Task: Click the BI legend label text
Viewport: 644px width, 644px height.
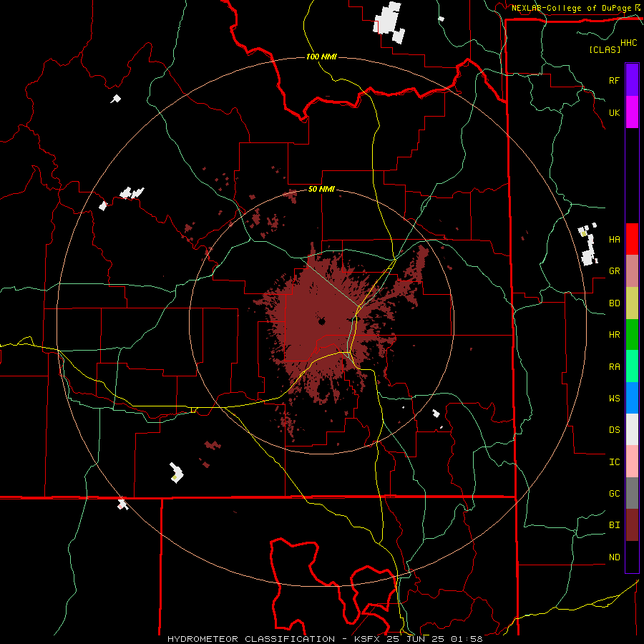Action: [614, 525]
